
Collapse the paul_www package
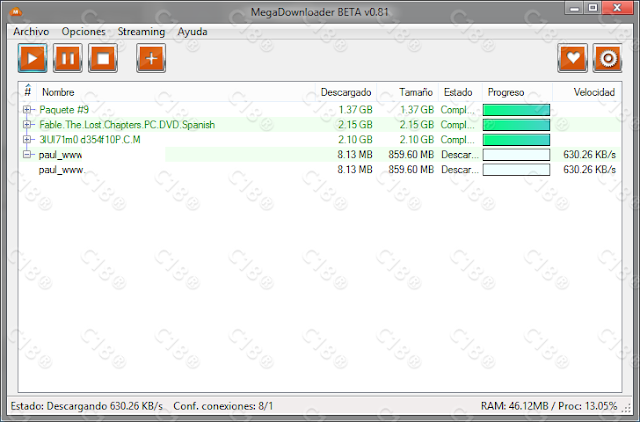(27, 154)
